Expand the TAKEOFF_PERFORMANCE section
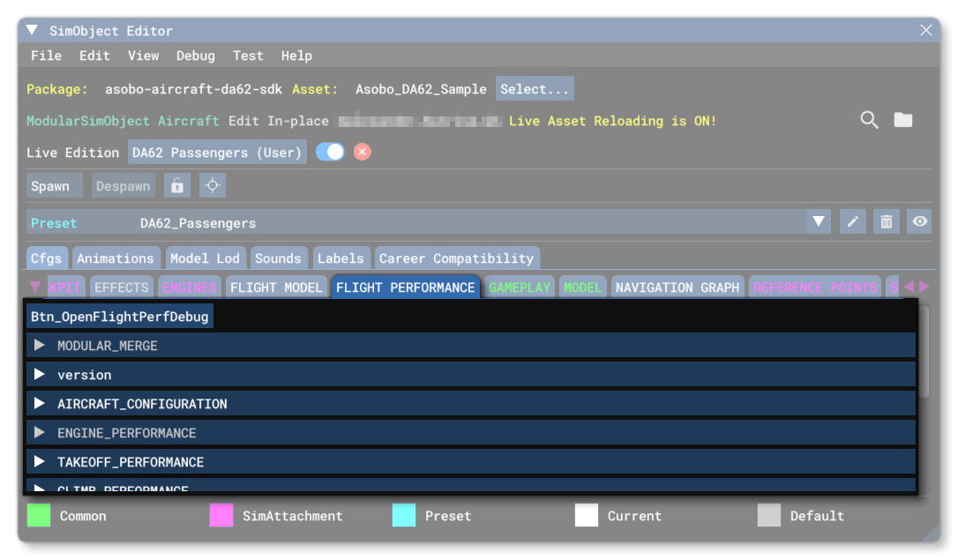Image resolution: width=958 pixels, height=560 pixels. click(470, 462)
